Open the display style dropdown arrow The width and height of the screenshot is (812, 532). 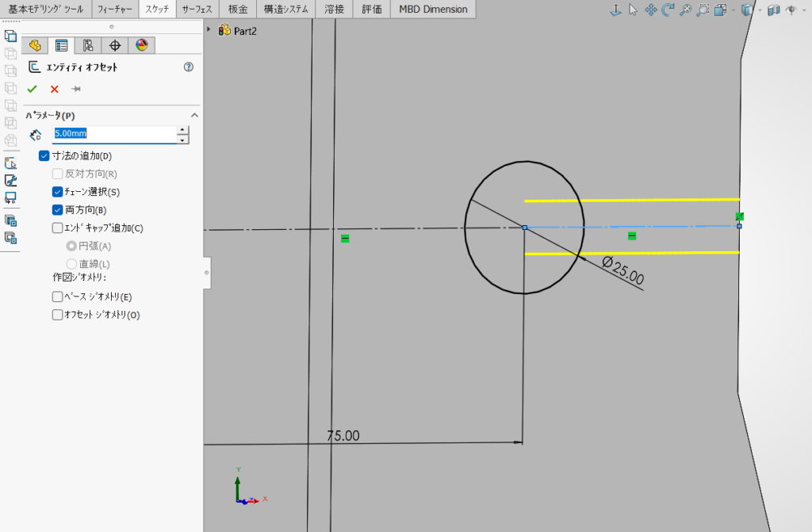(x=760, y=10)
